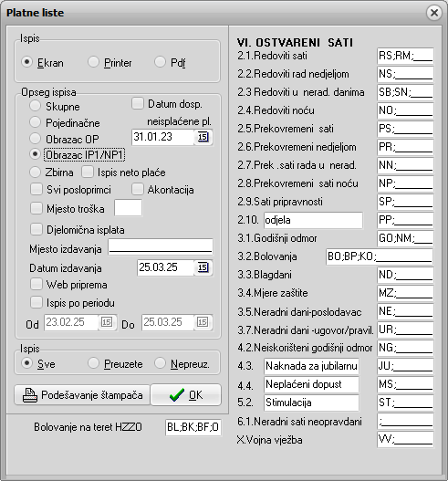Click the 3.7 UR codes field
Screen dimensions: 448x481
[x=405, y=329]
